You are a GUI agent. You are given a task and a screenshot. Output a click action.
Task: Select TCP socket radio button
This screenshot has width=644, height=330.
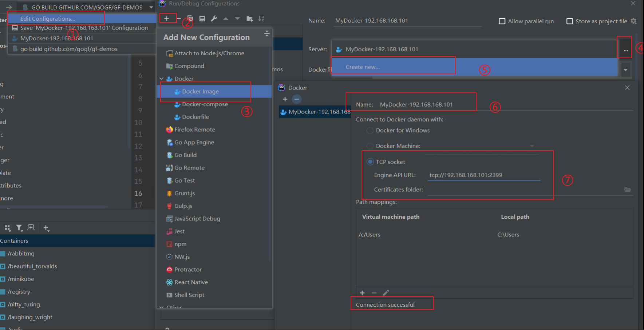click(x=370, y=162)
